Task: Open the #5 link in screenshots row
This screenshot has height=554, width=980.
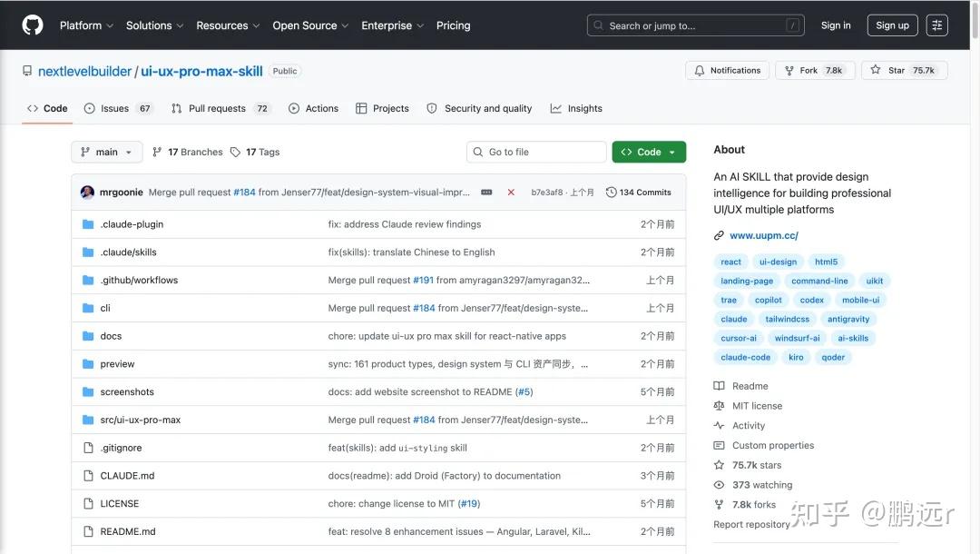Action: click(x=524, y=391)
